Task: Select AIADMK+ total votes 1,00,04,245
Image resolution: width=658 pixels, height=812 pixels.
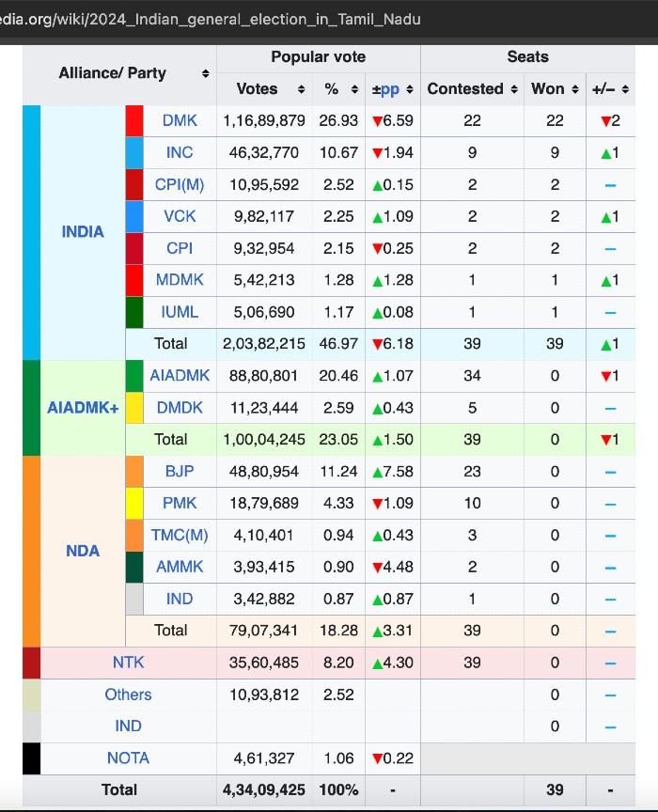Action: click(x=264, y=439)
